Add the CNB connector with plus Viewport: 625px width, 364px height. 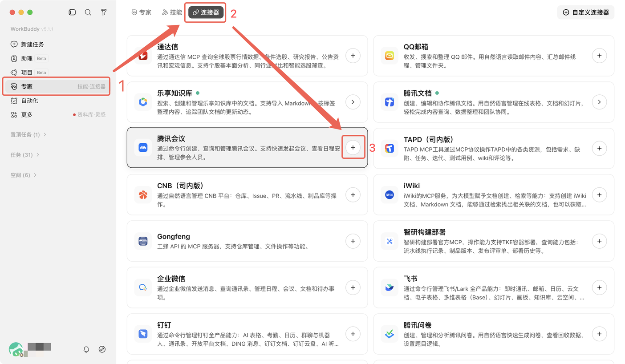point(353,194)
